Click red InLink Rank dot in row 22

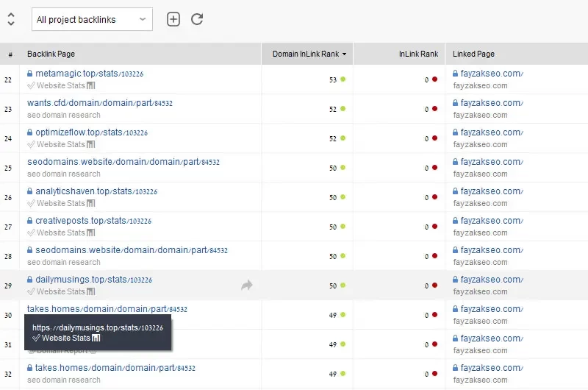[x=434, y=79]
